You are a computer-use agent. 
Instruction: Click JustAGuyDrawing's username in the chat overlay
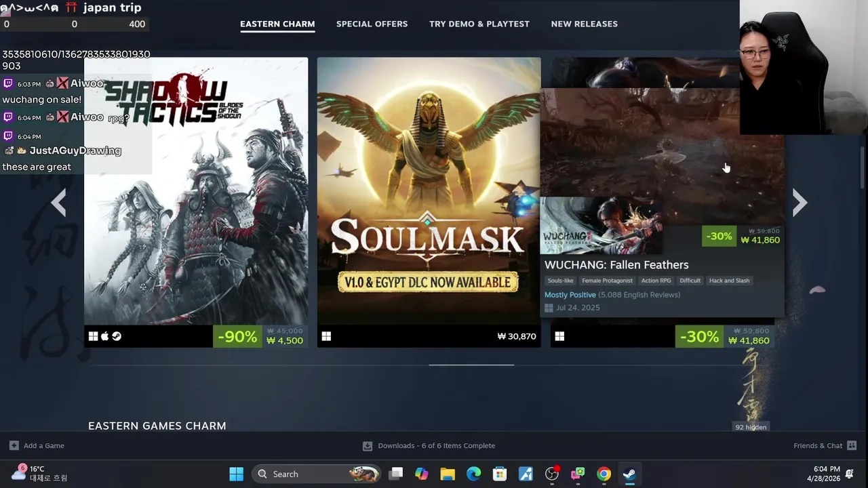(x=75, y=150)
